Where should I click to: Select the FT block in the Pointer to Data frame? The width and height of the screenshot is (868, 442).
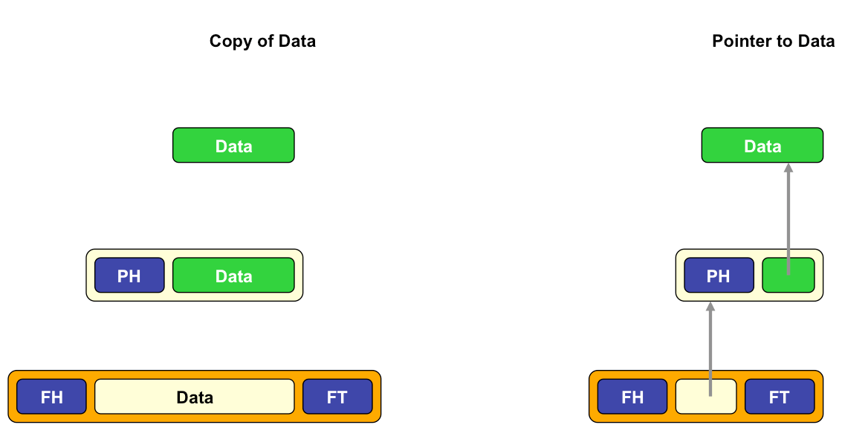[780, 397]
